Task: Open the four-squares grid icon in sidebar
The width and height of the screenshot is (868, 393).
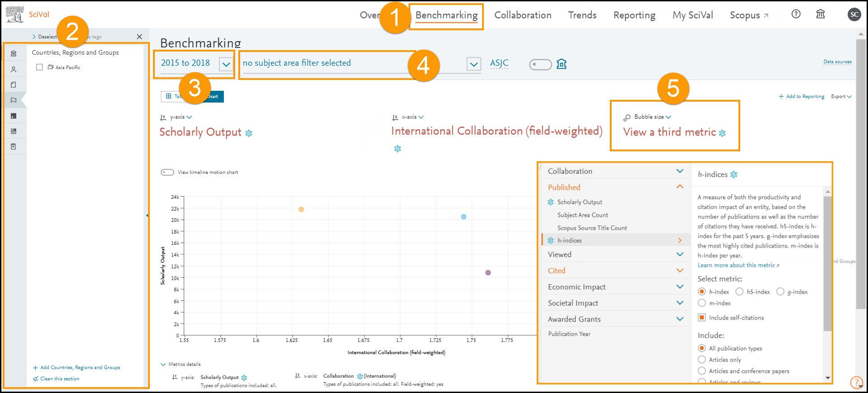Action: (14, 131)
